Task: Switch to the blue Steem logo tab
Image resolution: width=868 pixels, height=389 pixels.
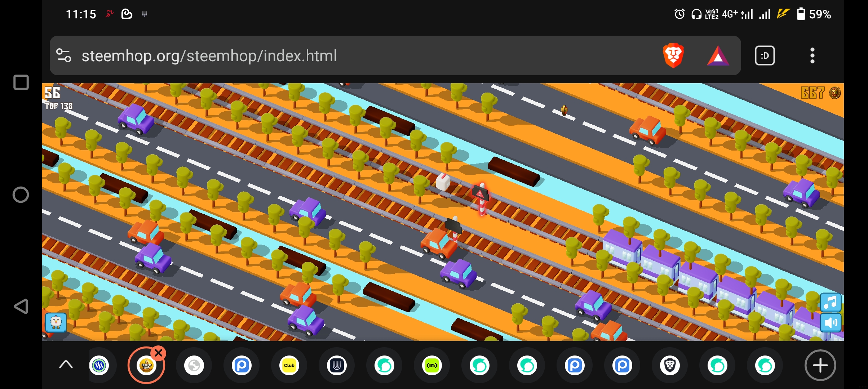Action: (x=99, y=366)
